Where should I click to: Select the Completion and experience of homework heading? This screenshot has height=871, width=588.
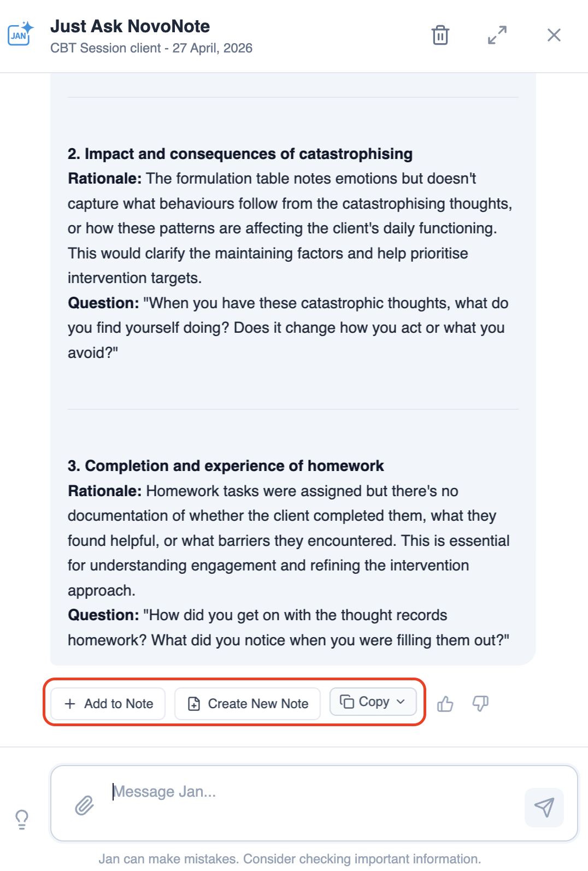[x=226, y=466]
